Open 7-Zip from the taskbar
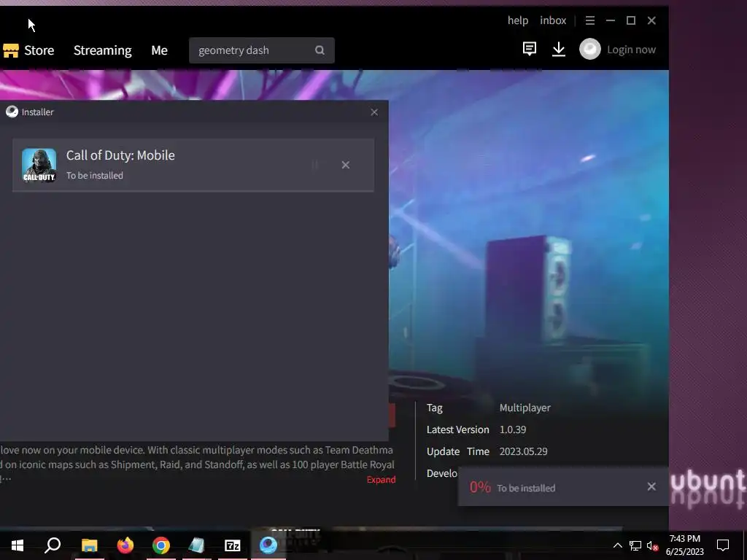This screenshot has width=747, height=560. [x=233, y=545]
